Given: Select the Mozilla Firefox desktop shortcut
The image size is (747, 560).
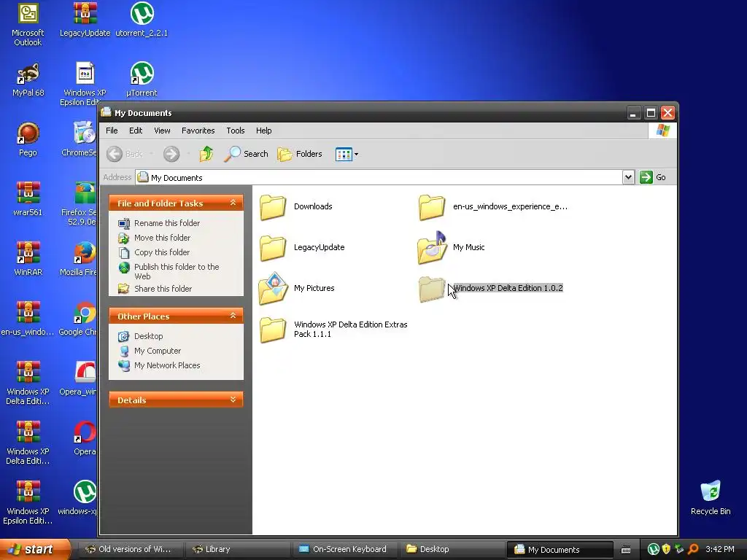Looking at the screenshot, I should pyautogui.click(x=85, y=253).
